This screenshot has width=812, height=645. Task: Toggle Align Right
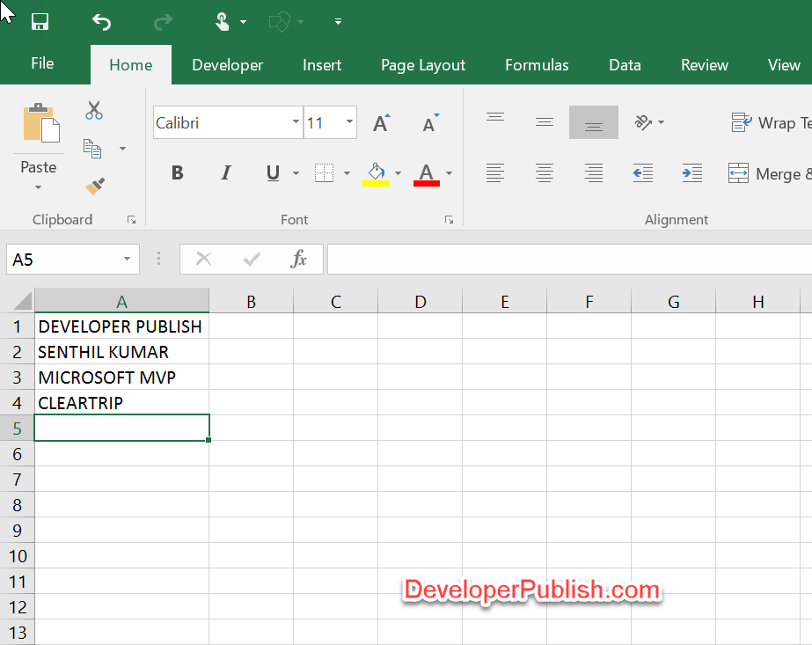point(594,172)
